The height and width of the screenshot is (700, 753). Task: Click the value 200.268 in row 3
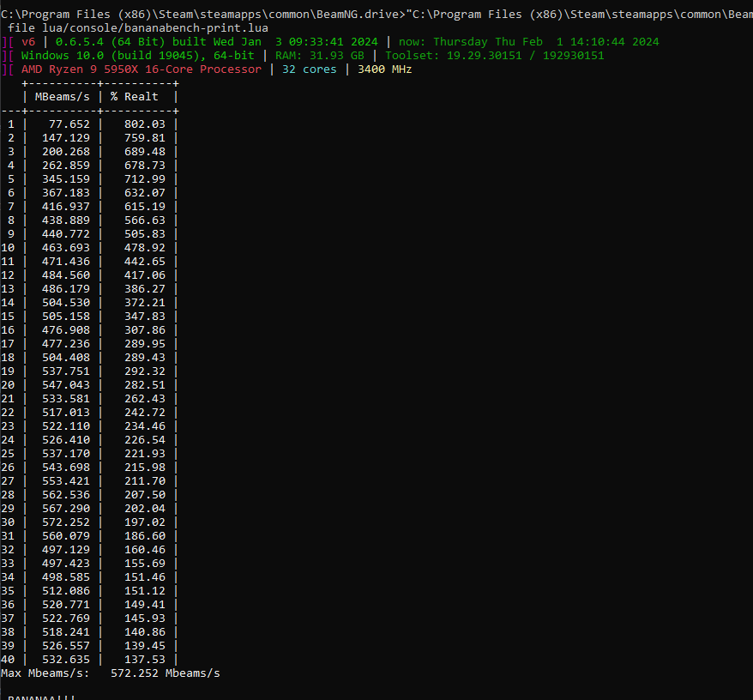coord(66,152)
